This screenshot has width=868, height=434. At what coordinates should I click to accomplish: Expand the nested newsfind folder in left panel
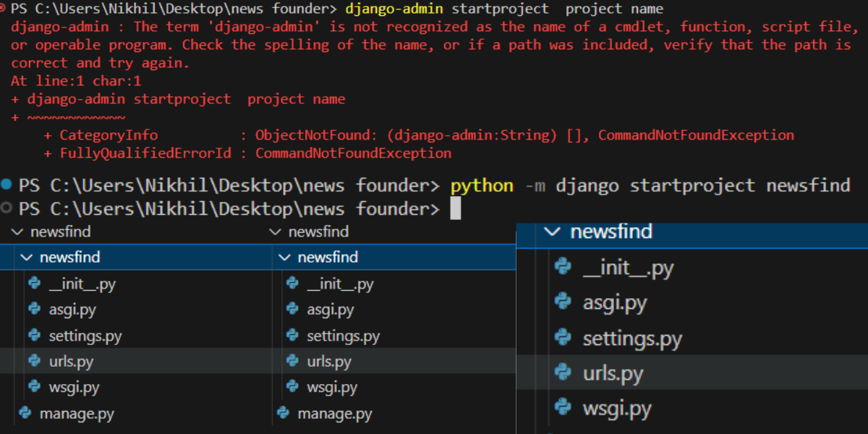pyautogui.click(x=27, y=257)
